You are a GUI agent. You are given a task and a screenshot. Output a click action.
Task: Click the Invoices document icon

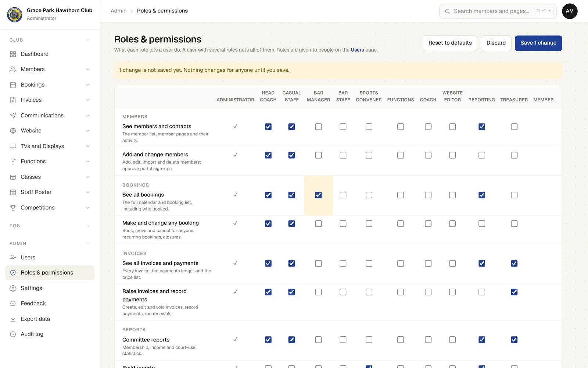click(13, 100)
